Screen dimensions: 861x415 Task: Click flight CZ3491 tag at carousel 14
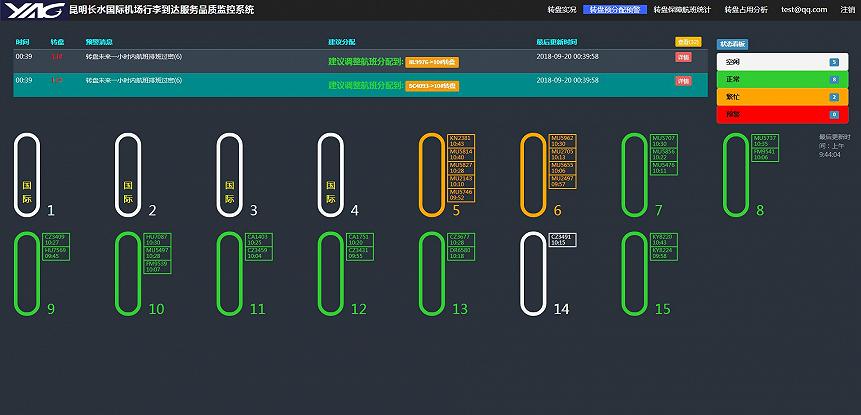tap(562, 240)
